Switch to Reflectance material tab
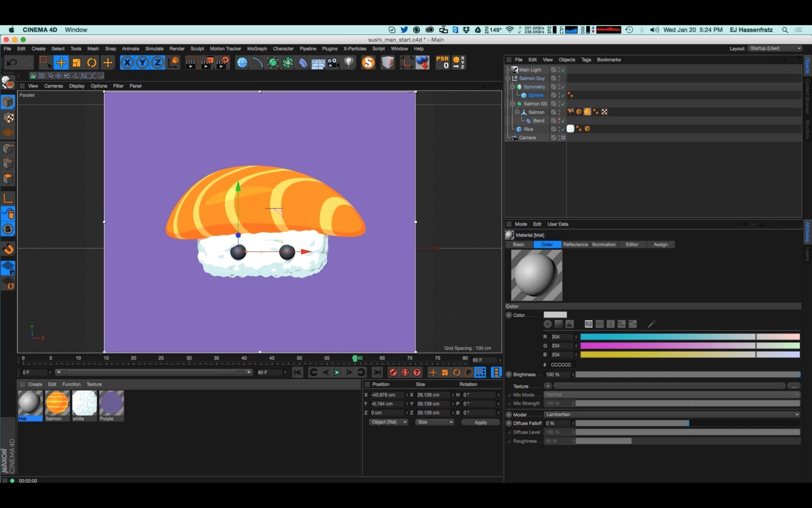The image size is (812, 508). point(575,244)
